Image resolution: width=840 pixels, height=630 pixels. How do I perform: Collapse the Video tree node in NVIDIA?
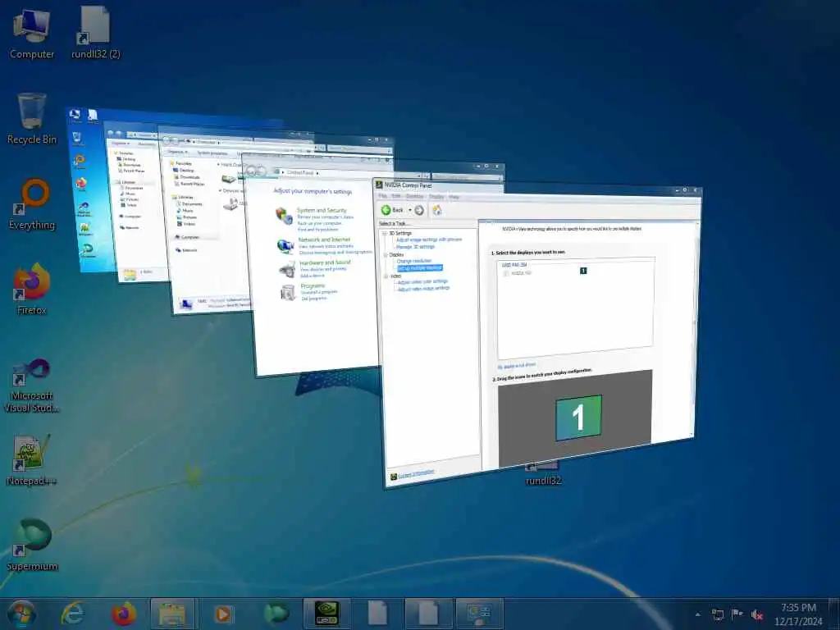click(386, 276)
